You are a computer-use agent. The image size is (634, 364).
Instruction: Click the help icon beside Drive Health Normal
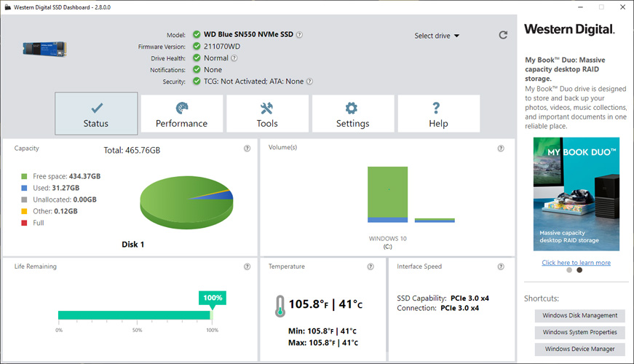[234, 58]
